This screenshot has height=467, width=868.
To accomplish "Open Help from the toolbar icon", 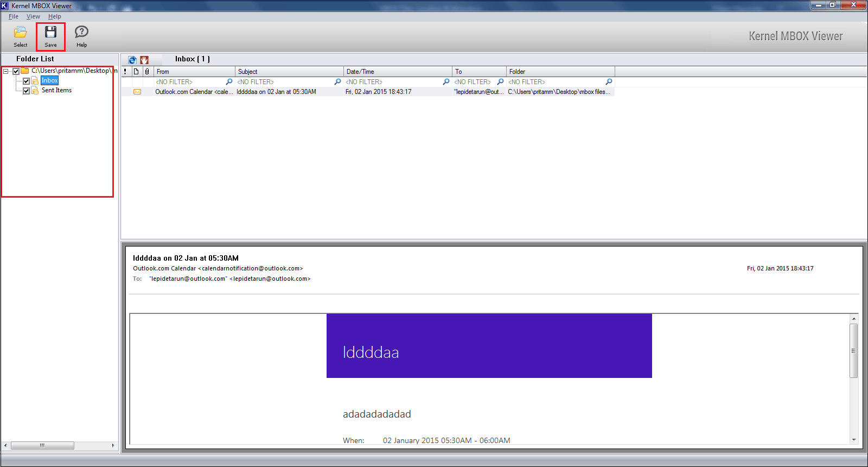I will 81,32.
